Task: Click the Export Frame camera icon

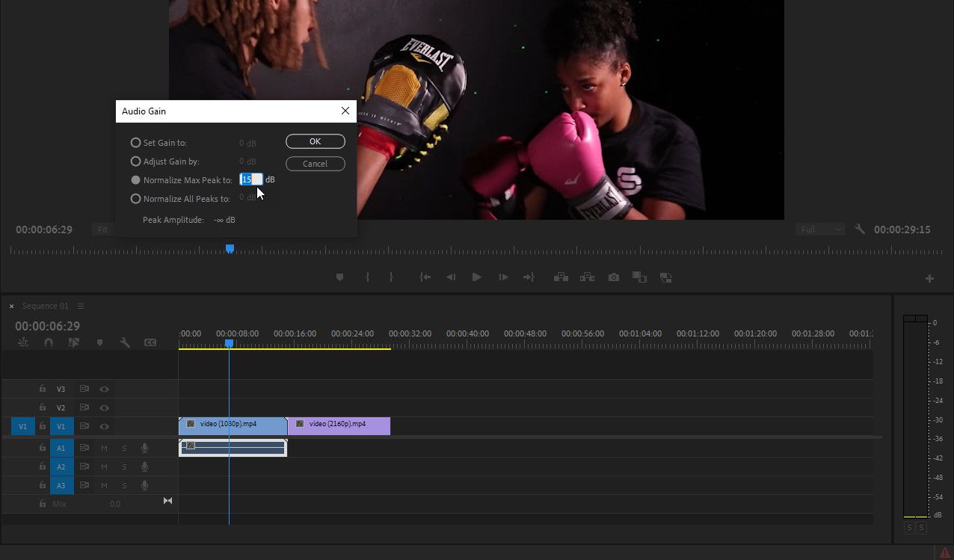Action: [x=614, y=277]
